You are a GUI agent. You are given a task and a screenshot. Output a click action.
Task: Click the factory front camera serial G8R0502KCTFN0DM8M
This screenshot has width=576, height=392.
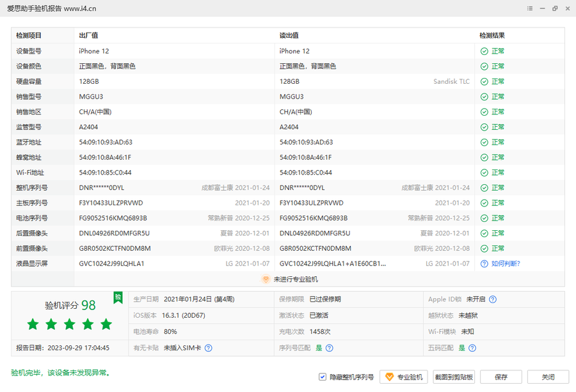pos(115,249)
